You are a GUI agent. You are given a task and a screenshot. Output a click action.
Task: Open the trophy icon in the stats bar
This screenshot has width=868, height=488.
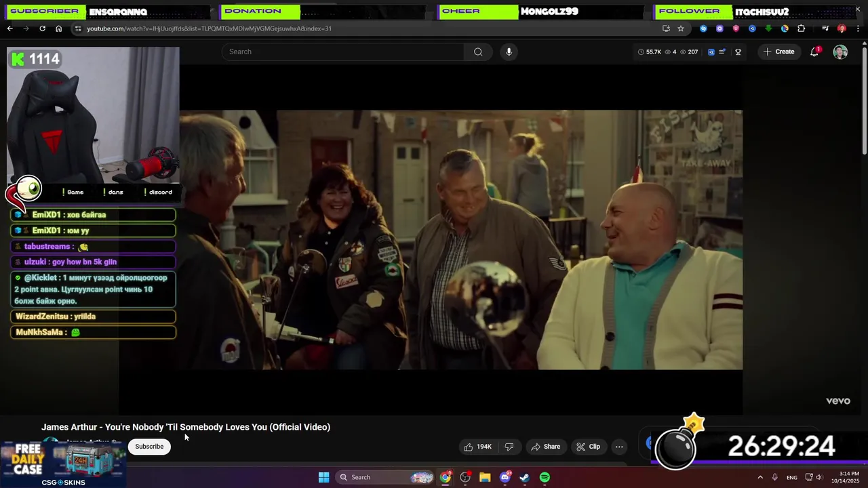(x=738, y=52)
